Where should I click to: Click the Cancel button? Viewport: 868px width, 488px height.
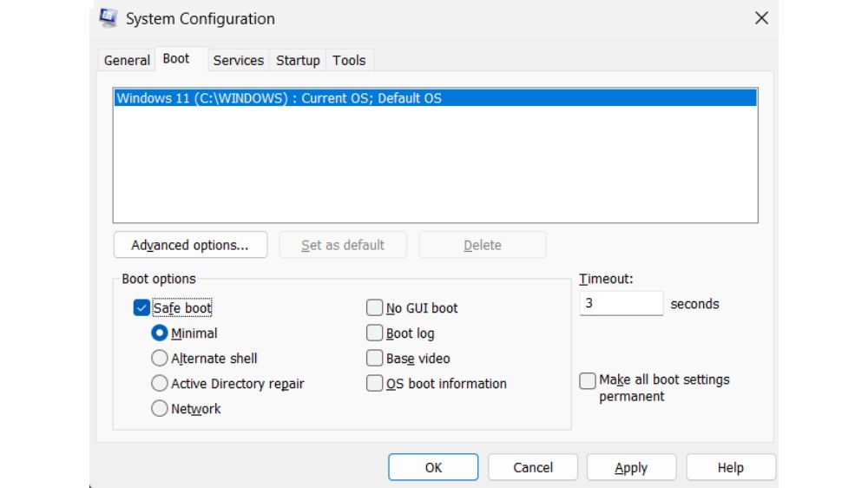pyautogui.click(x=533, y=467)
